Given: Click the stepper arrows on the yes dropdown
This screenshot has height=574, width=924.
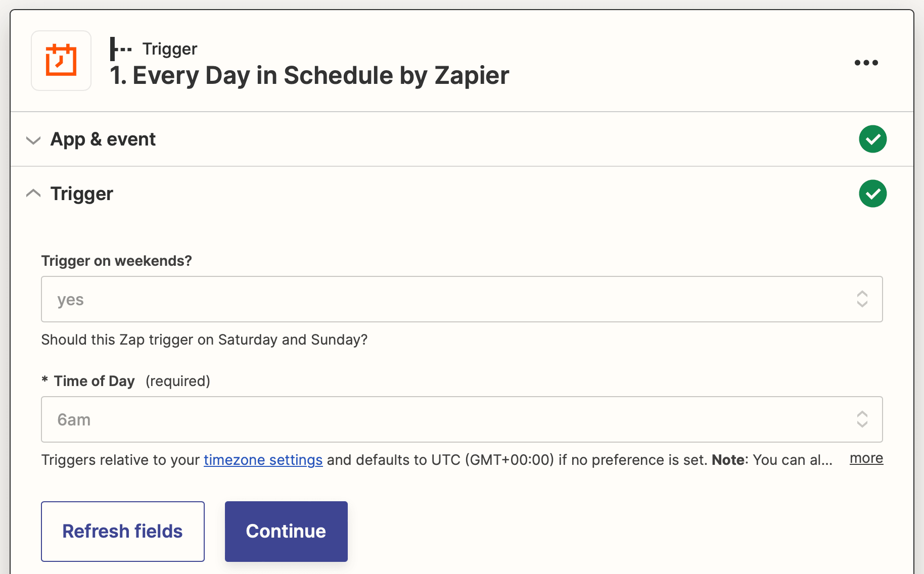Looking at the screenshot, I should click(862, 299).
